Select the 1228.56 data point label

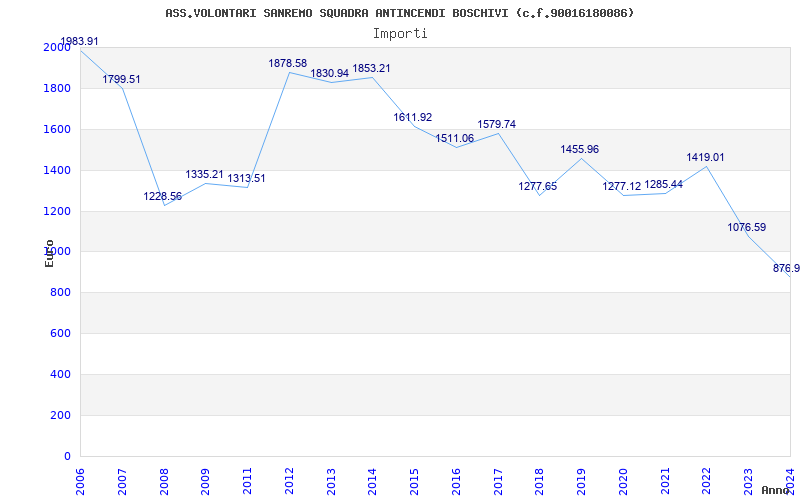pos(163,196)
